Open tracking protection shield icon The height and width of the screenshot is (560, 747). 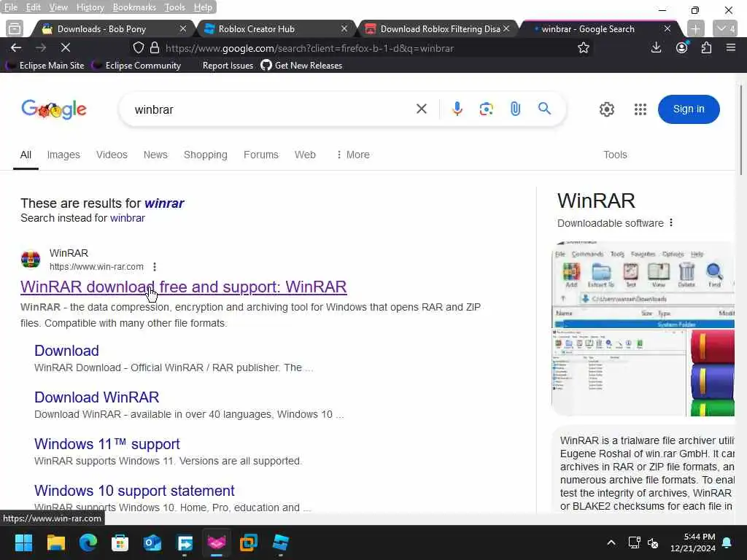click(138, 47)
